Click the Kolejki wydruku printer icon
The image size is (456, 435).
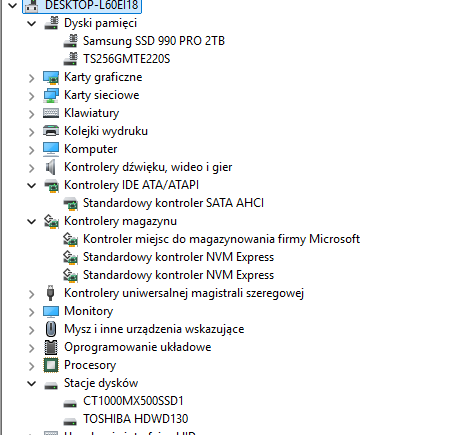click(51, 131)
